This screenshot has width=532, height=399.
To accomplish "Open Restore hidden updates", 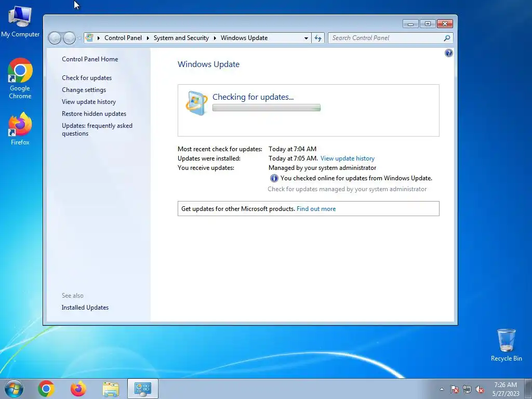I will [x=94, y=114].
